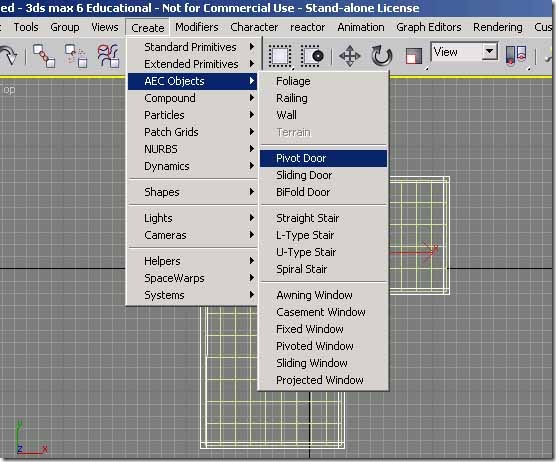
Task: Open the Modifiers menu
Action: coord(197,27)
